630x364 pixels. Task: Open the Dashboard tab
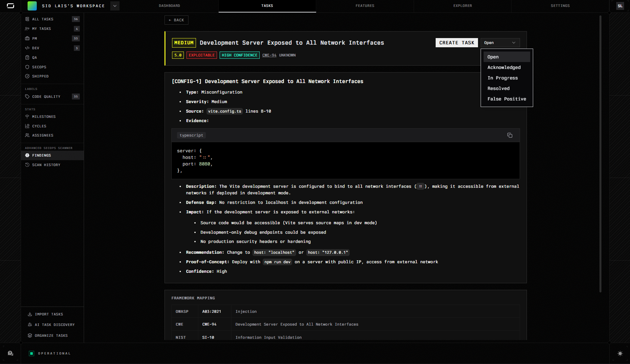[x=169, y=6]
